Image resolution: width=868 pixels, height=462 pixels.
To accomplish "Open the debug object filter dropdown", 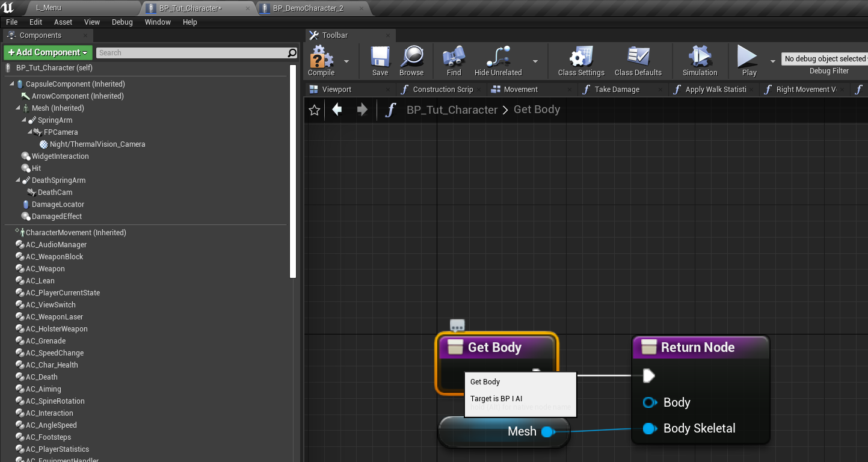I will (825, 59).
